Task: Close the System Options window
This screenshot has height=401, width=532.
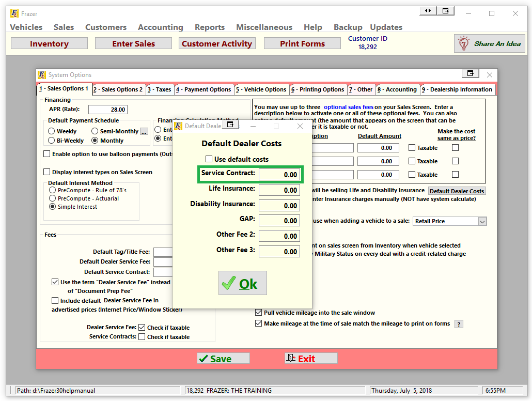Action: 489,75
